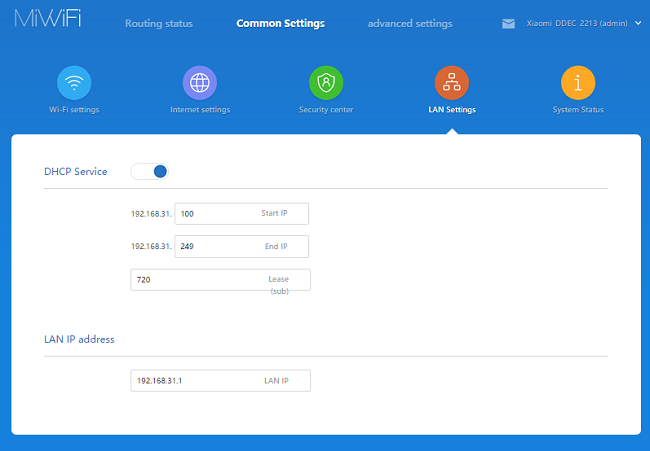
Task: Click the Internet settings text label
Action: tap(200, 109)
